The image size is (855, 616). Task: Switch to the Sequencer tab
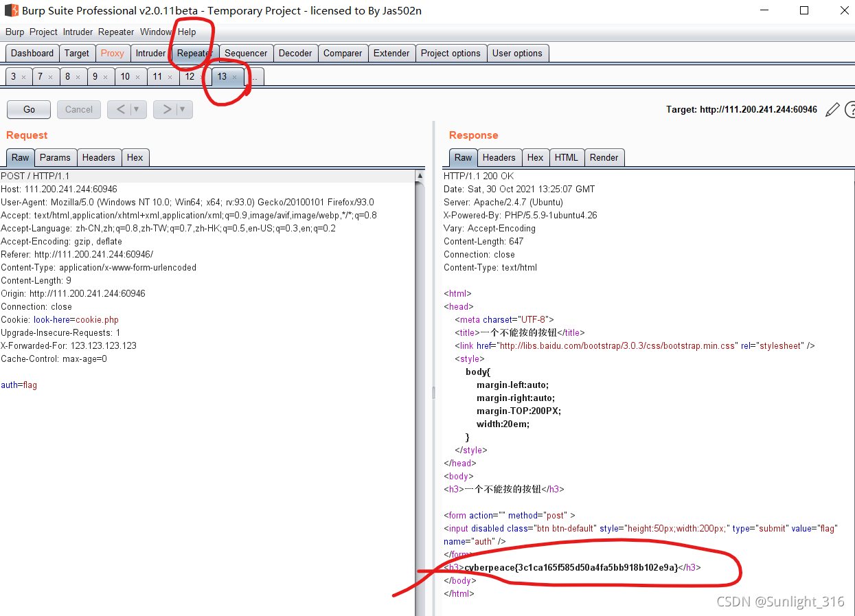246,53
